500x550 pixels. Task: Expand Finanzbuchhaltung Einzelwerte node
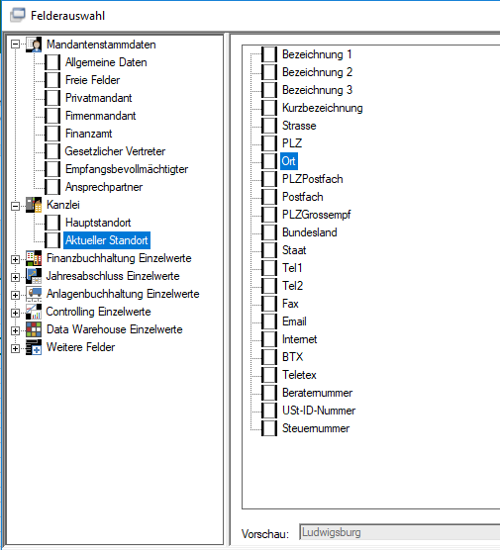[x=15, y=259]
